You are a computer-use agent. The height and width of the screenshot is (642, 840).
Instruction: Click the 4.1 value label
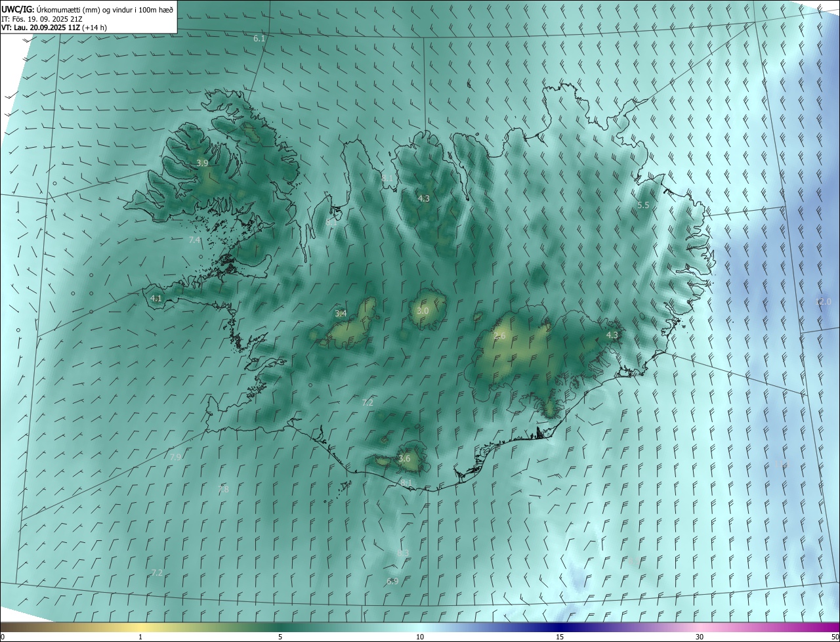156,298
